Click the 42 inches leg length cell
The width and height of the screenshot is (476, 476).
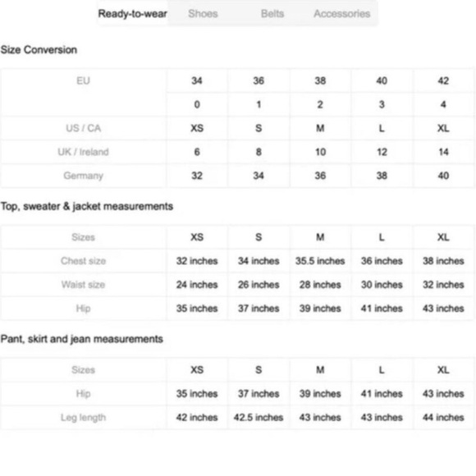(197, 418)
